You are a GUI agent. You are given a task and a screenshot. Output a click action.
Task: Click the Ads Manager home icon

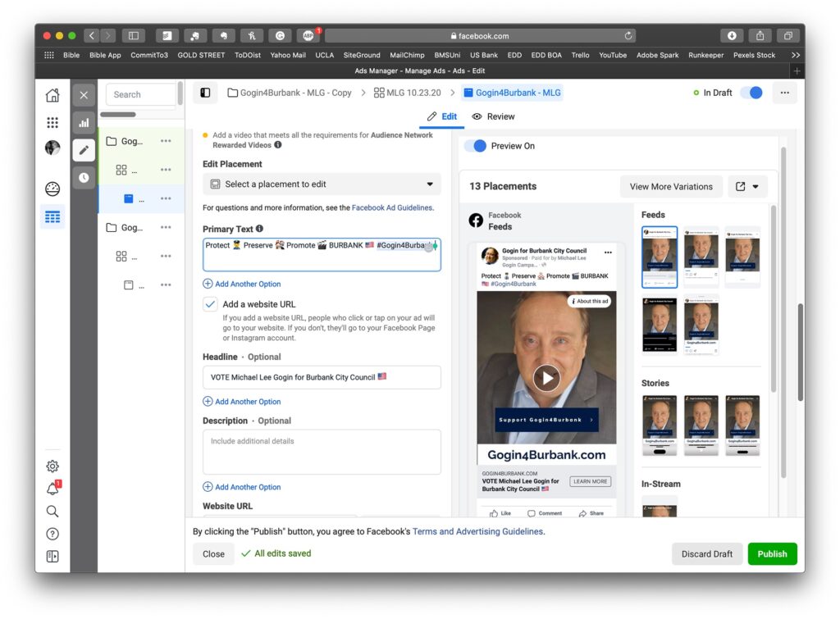click(52, 95)
